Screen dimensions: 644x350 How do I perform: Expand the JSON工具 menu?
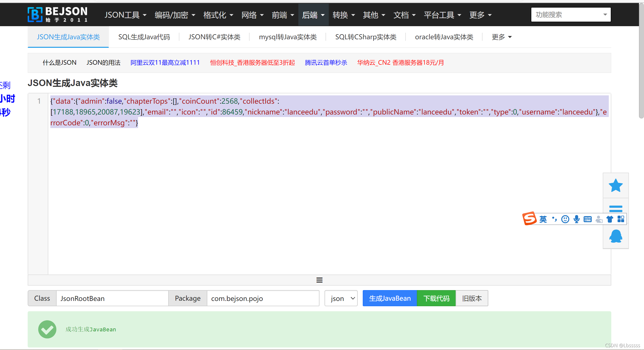(126, 15)
